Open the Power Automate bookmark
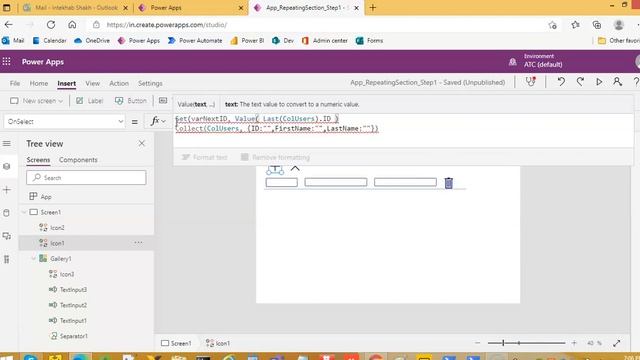Image resolution: width=640 pixels, height=360 pixels. click(x=195, y=41)
